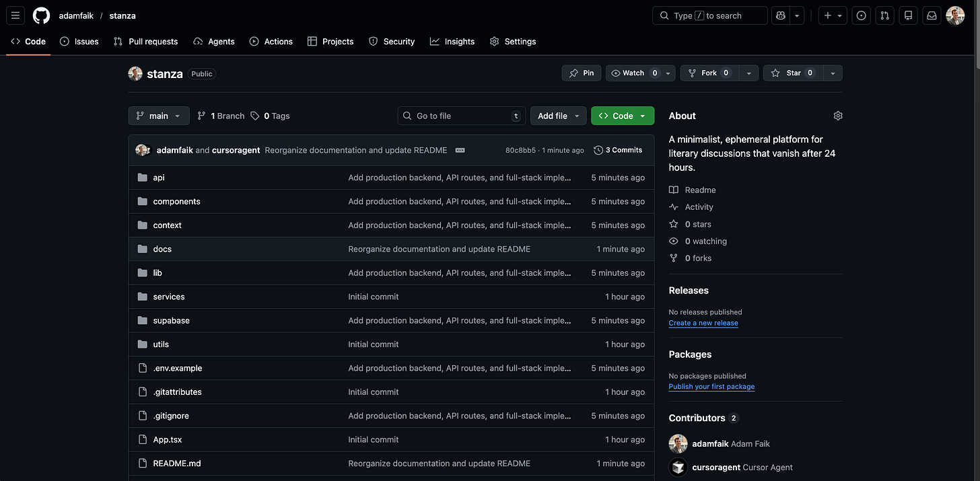Click the Publish your first package link
Image resolution: width=980 pixels, height=481 pixels.
pyautogui.click(x=711, y=386)
